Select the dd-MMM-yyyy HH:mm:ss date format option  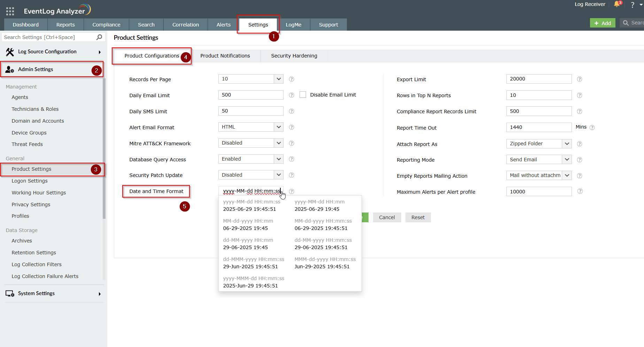pyautogui.click(x=254, y=263)
